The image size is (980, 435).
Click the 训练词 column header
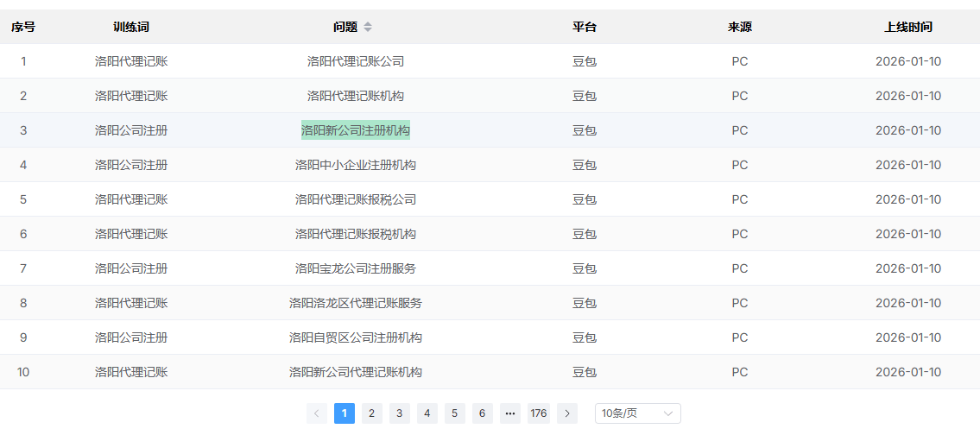pos(131,27)
